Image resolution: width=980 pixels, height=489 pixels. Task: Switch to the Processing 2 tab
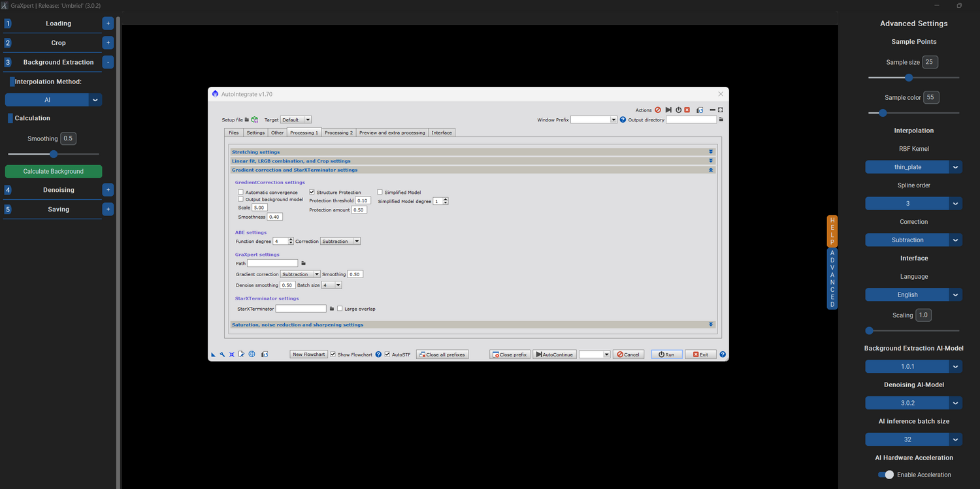(338, 133)
